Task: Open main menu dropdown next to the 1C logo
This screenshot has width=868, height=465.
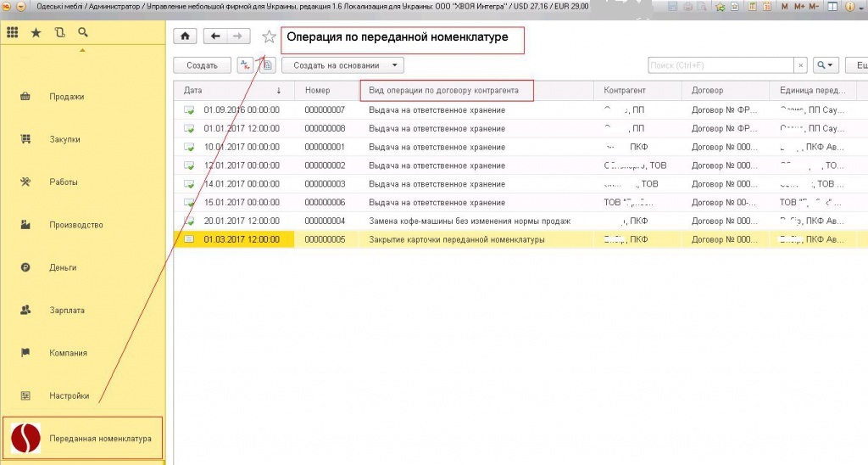Action: pos(21,7)
